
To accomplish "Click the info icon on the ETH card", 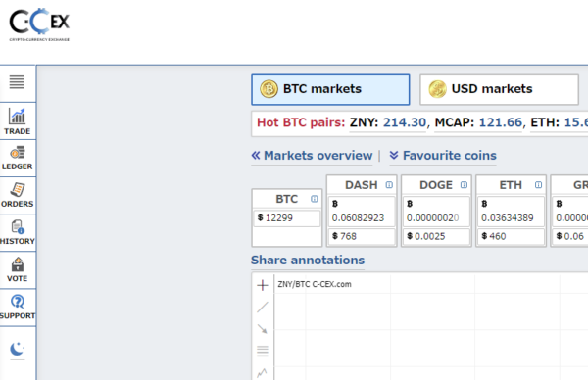I will click(538, 185).
